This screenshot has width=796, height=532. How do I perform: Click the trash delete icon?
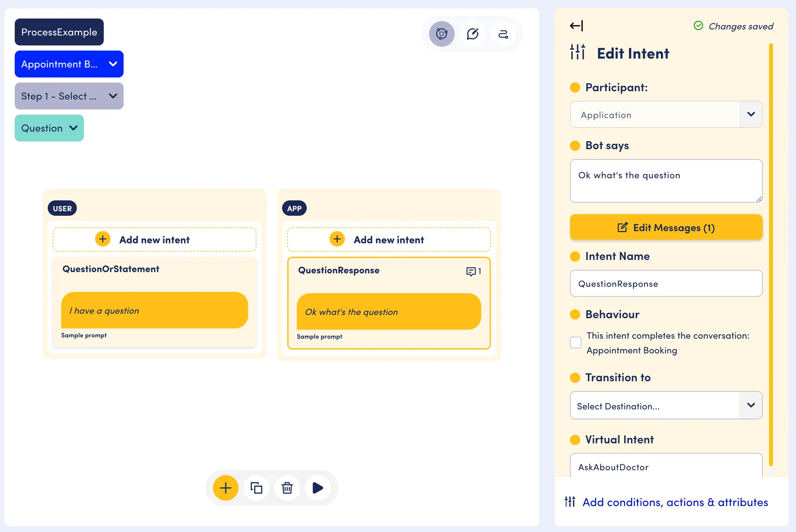pyautogui.click(x=287, y=488)
